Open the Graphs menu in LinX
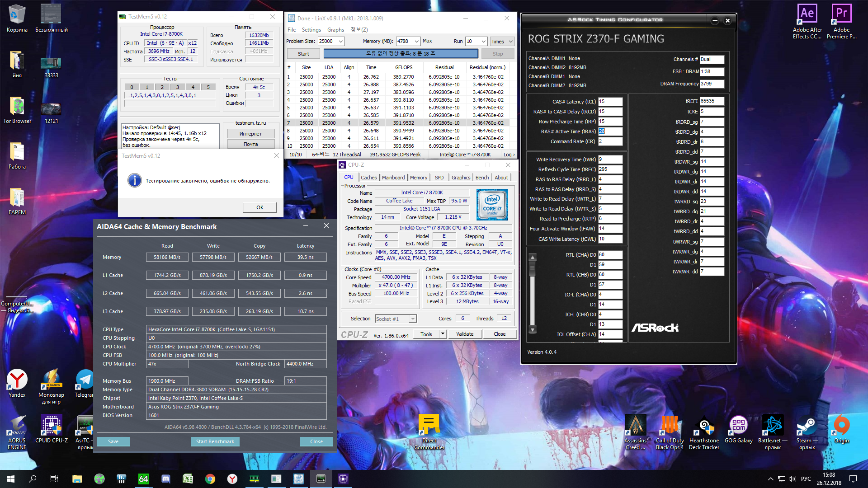This screenshot has width=868, height=488. click(335, 30)
